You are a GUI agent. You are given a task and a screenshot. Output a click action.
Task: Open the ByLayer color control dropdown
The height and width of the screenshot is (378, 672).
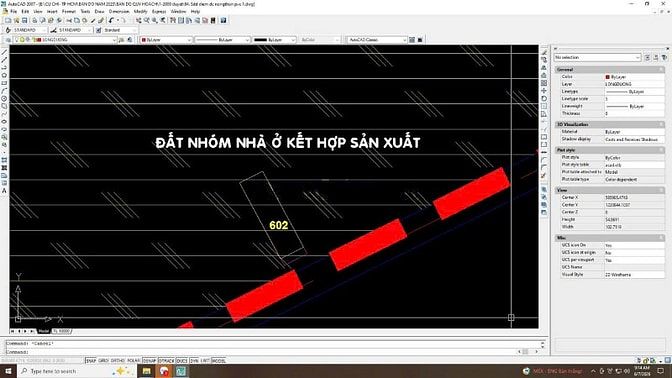point(166,40)
